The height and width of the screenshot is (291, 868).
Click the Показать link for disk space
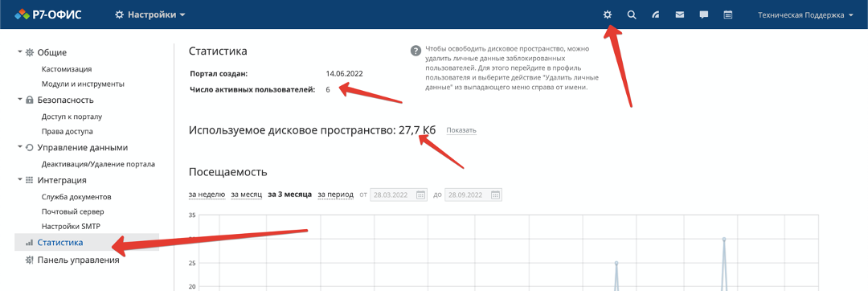coord(461,130)
